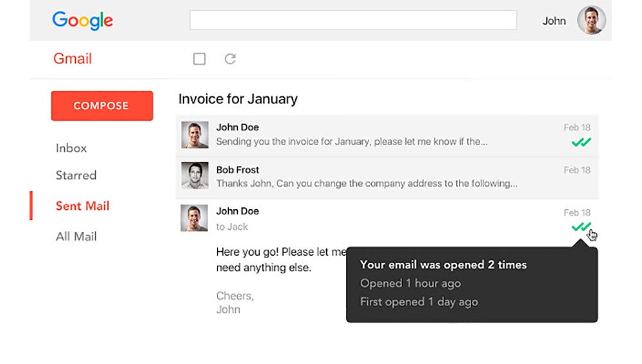Open the Inbox folder
This screenshot has height=364, width=642.
71,148
